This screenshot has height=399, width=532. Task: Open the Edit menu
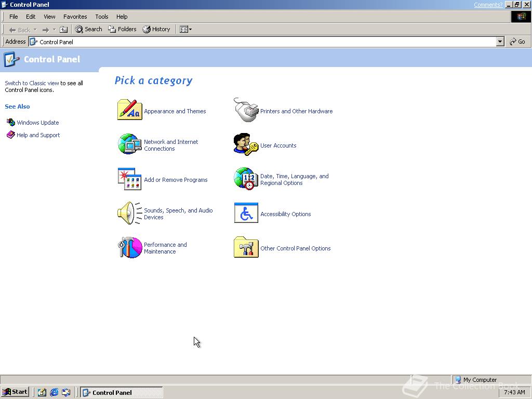pyautogui.click(x=31, y=17)
